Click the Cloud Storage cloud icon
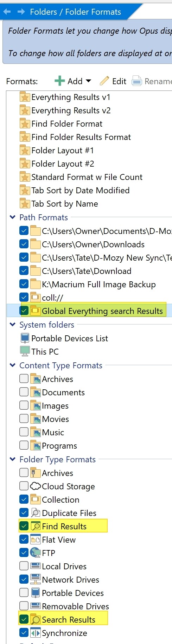The image size is (172, 644). (x=36, y=486)
